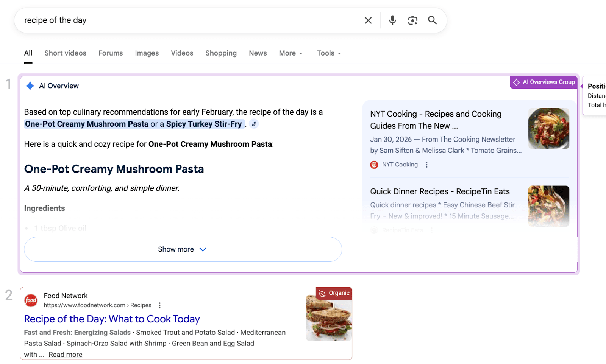Click the Food Network sandwich thumbnail

(x=329, y=318)
